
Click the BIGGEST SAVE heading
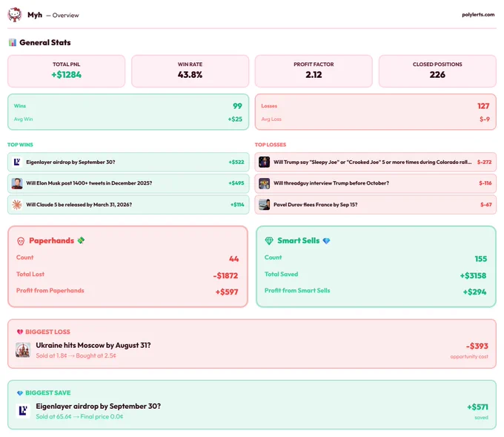point(48,393)
